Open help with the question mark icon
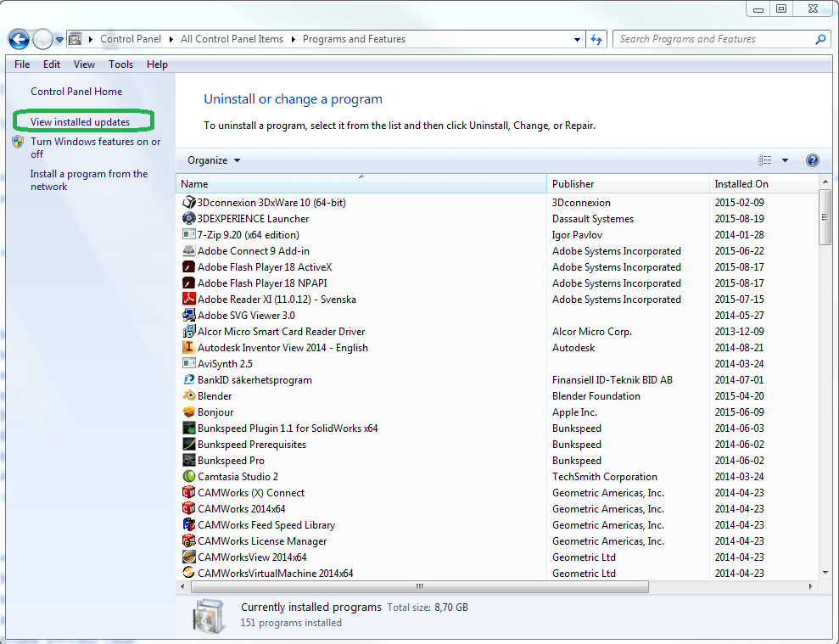This screenshot has width=839, height=644. [x=812, y=160]
